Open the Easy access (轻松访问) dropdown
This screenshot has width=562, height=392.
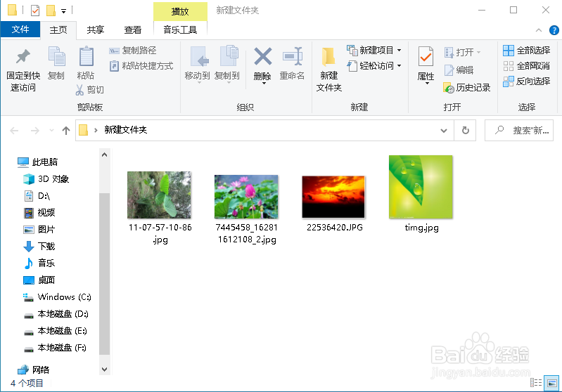coord(374,66)
